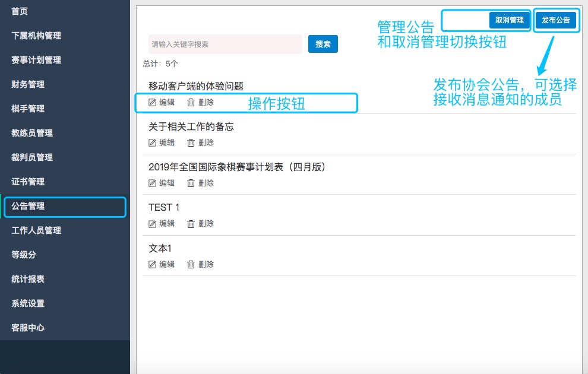Click 编辑 link under TEST 1

click(x=167, y=224)
